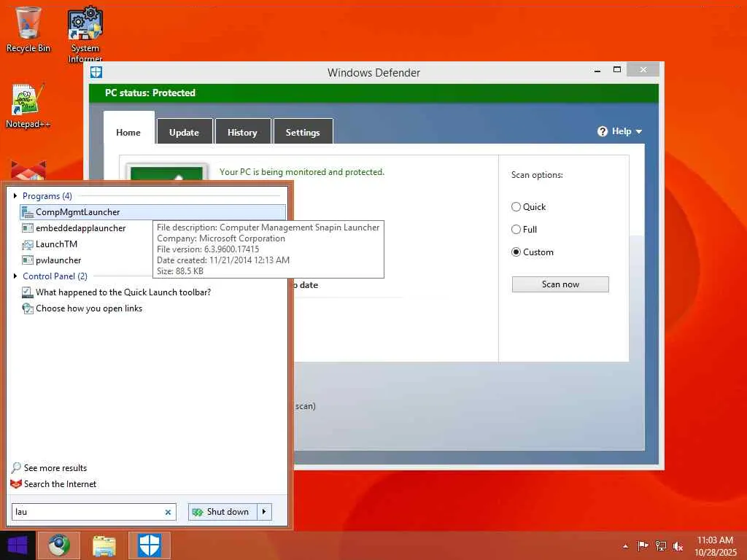The width and height of the screenshot is (747, 560).
Task: Click the Choose how you open links icon
Action: click(28, 308)
